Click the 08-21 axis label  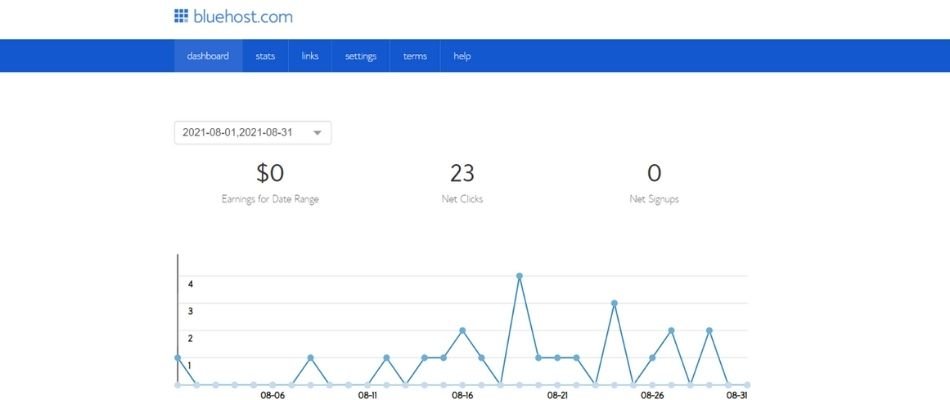coord(557,395)
